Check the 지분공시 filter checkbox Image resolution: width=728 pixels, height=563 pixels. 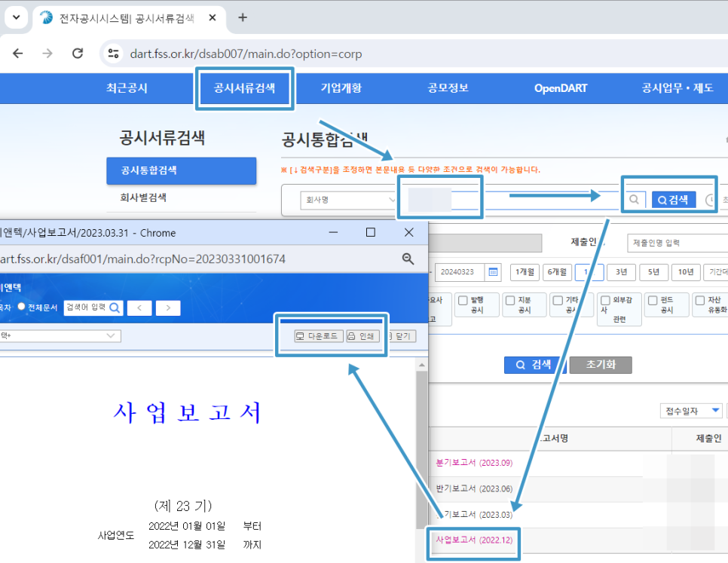(x=510, y=300)
